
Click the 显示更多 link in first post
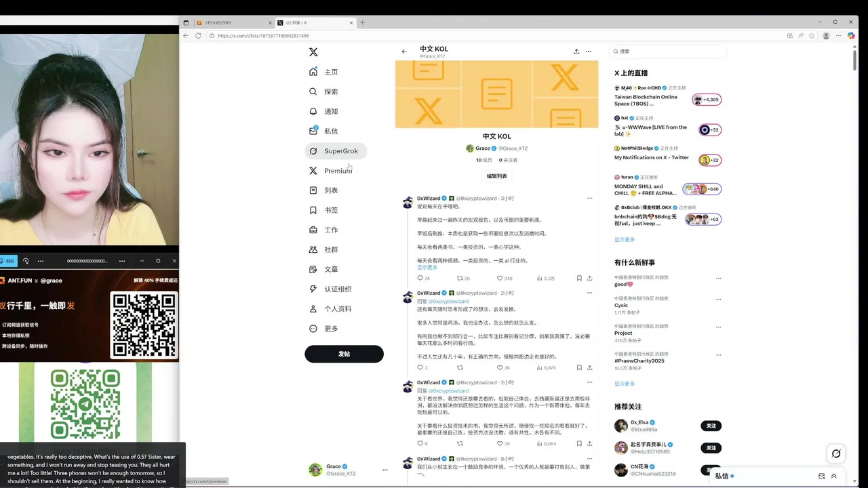click(x=427, y=267)
